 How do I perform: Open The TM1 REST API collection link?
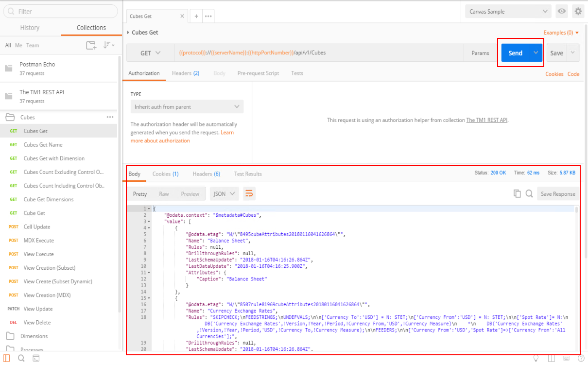486,120
